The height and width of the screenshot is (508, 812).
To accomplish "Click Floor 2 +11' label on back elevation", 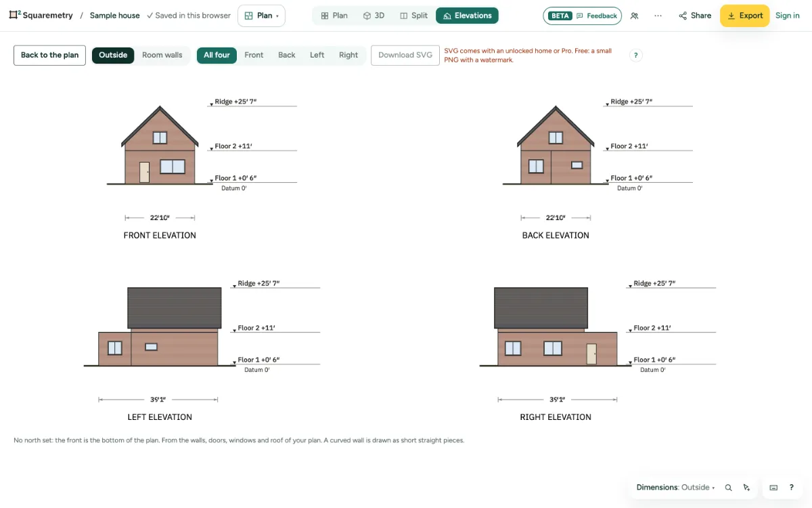I will click(629, 146).
